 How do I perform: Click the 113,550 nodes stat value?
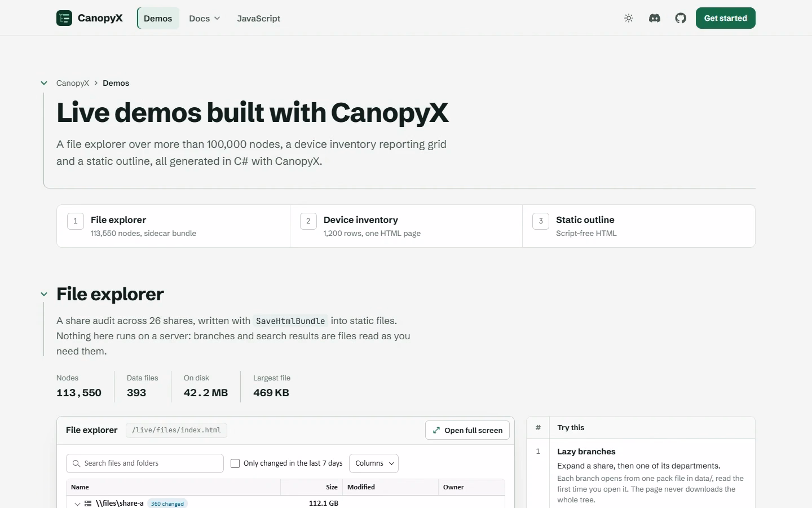(79, 393)
